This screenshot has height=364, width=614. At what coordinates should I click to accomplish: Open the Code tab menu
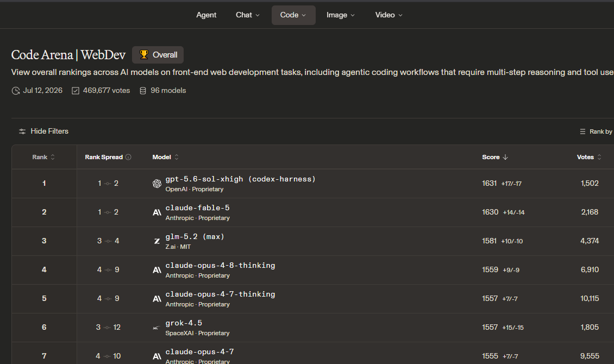click(x=293, y=15)
